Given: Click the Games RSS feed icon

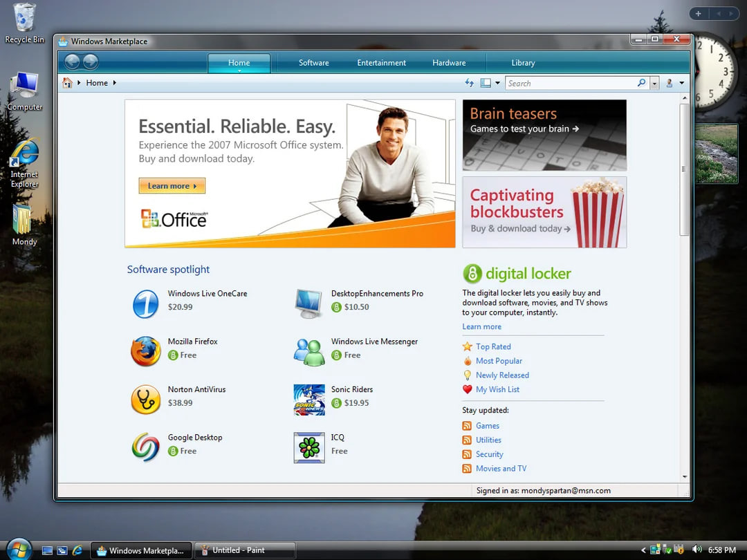Looking at the screenshot, I should (x=467, y=426).
